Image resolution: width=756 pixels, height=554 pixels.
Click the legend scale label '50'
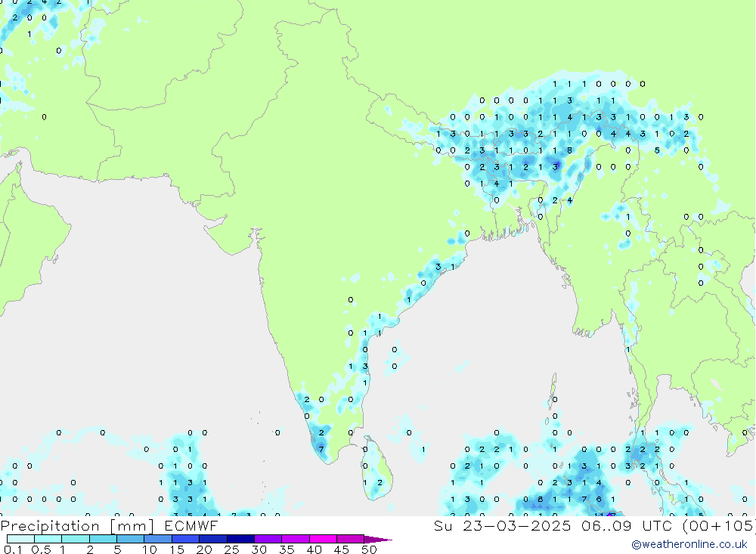click(369, 549)
